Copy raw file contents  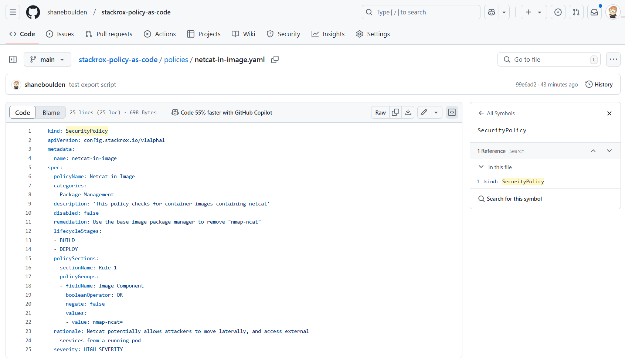395,113
